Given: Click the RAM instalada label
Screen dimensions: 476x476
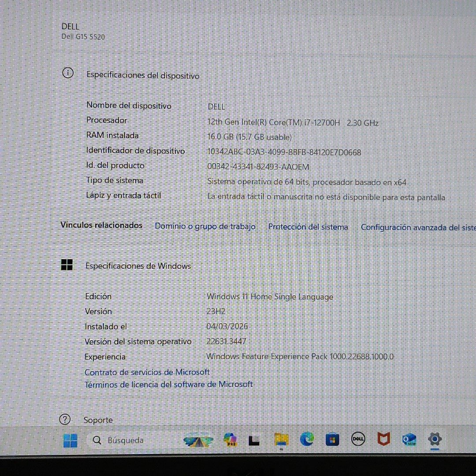Looking at the screenshot, I should [x=112, y=135].
